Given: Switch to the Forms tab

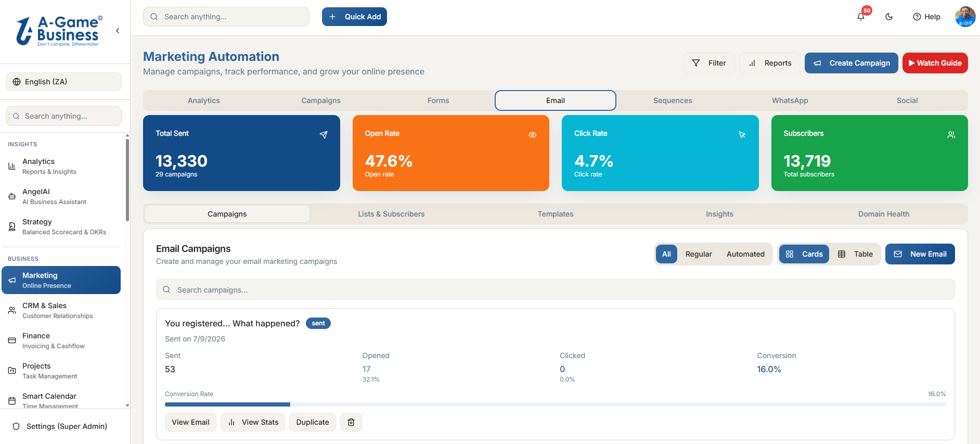Looking at the screenshot, I should tap(438, 100).
